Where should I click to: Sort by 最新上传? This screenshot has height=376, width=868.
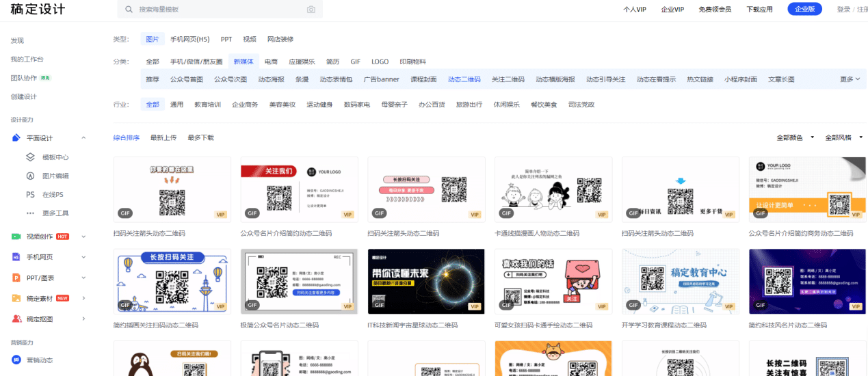click(x=163, y=137)
